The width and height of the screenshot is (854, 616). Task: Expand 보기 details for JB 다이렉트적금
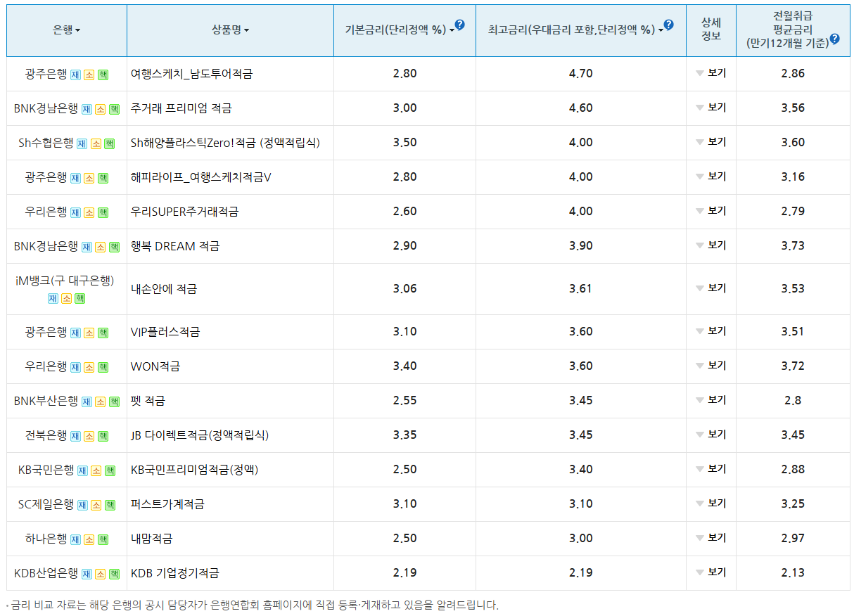coord(711,435)
